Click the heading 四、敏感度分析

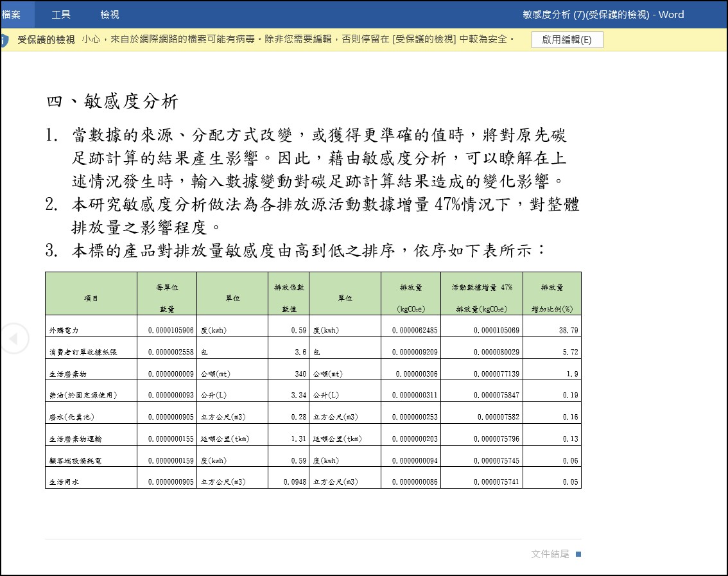point(112,101)
